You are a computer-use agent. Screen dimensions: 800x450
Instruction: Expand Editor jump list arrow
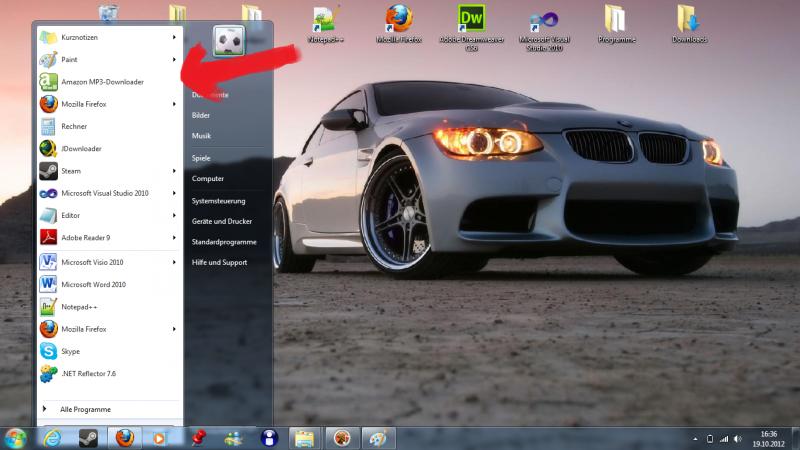[x=174, y=215]
